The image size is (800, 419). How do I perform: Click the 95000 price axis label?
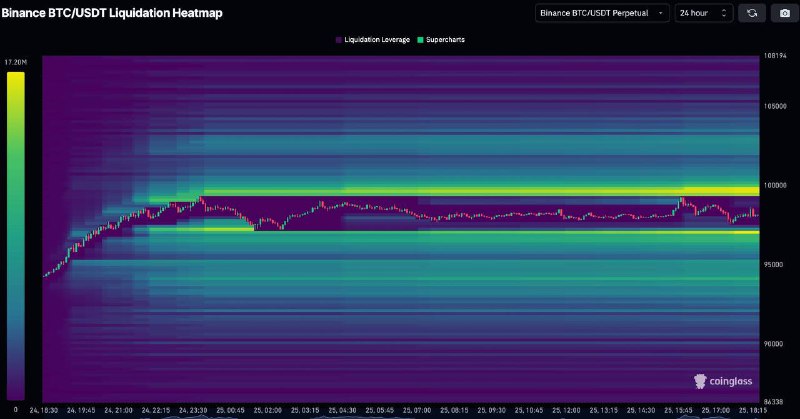tap(773, 264)
